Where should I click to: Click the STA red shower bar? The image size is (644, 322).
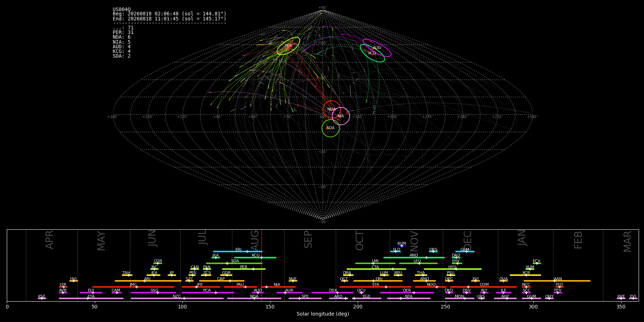pyautogui.click(x=375, y=287)
